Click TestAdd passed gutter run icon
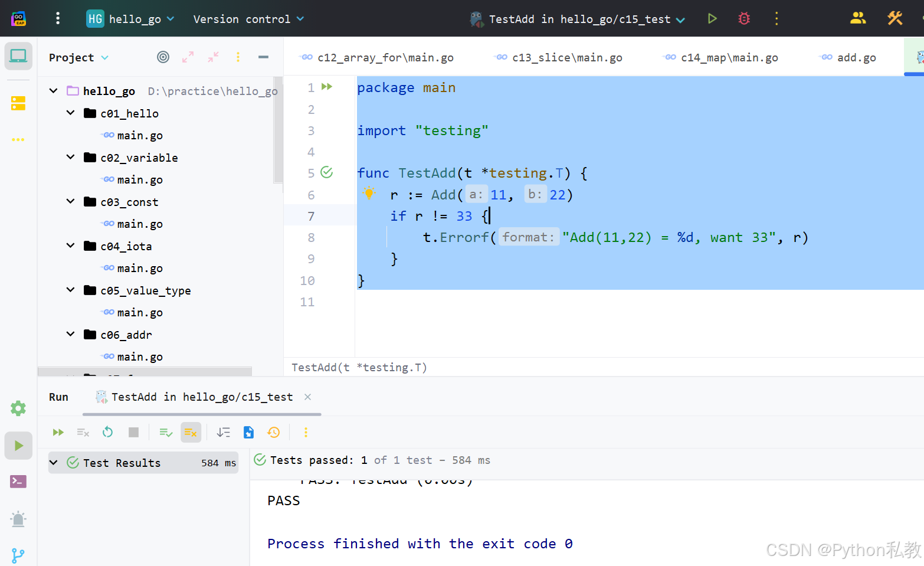This screenshot has width=924, height=566. [x=327, y=172]
